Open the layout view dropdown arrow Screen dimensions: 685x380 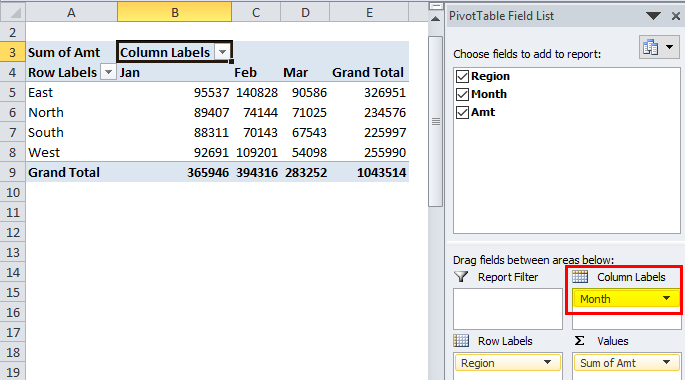[669, 47]
